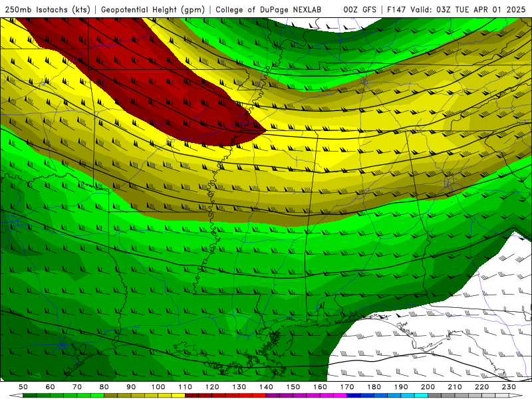
Task: Click 'Valid: 03Z TUE APR 01 2025' text
Action: (468, 10)
